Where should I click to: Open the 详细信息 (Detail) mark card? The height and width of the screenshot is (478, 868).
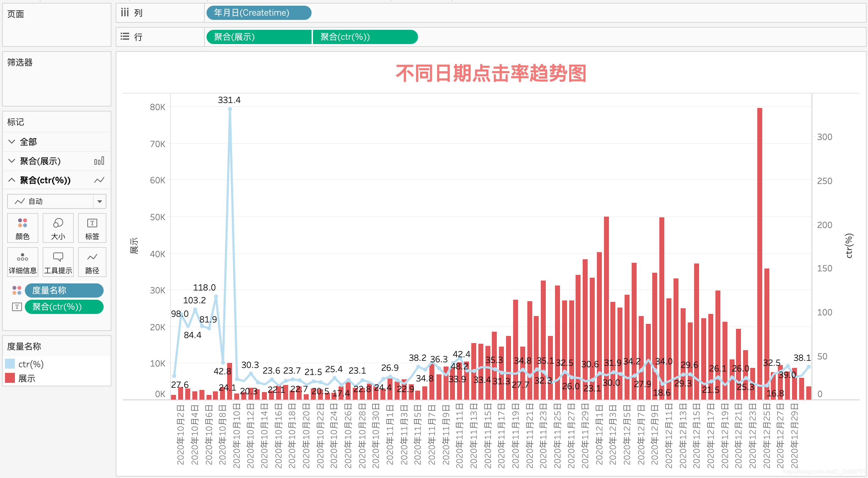(23, 262)
